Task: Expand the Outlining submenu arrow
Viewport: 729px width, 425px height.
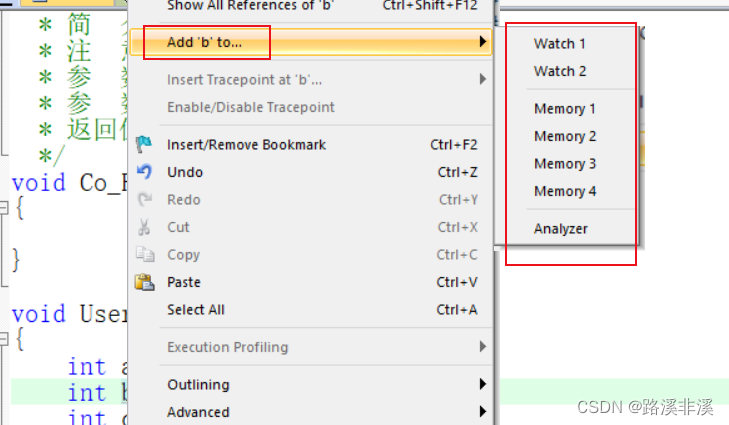Action: click(483, 384)
